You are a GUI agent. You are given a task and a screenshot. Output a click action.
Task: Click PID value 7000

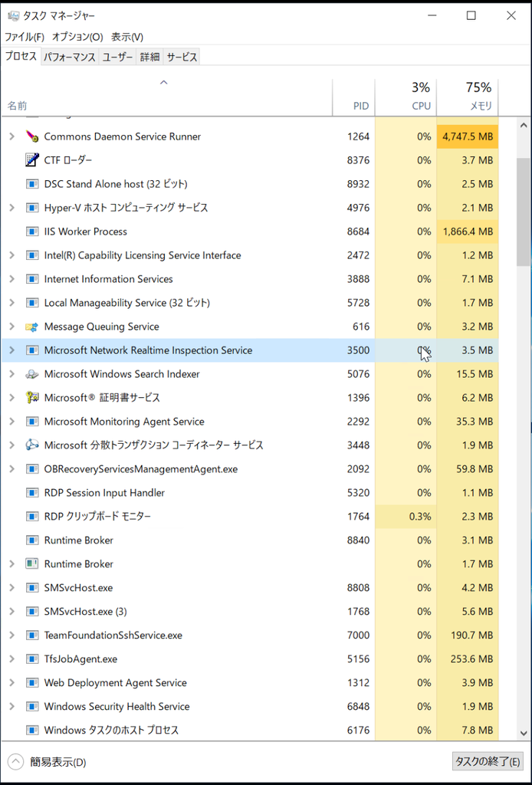coord(358,636)
